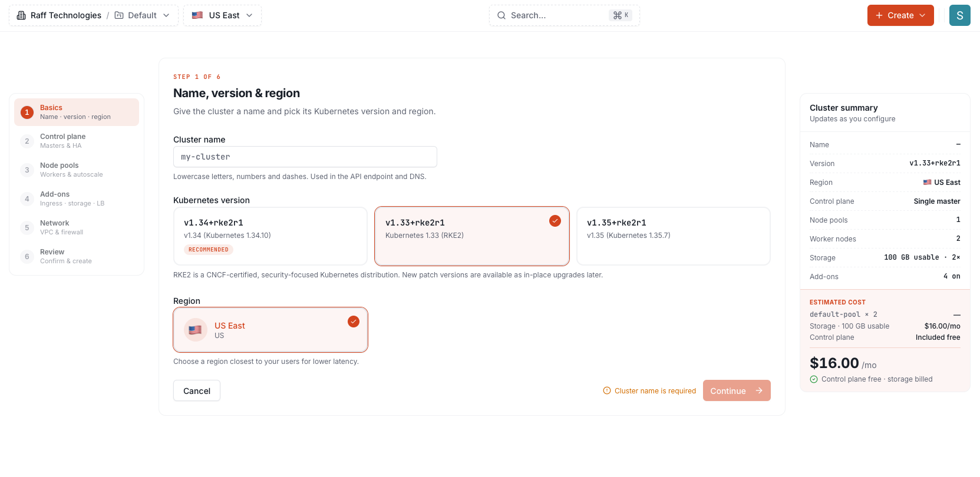Click the "default-pool × 2" line
The height and width of the screenshot is (477, 980).
coord(843,314)
